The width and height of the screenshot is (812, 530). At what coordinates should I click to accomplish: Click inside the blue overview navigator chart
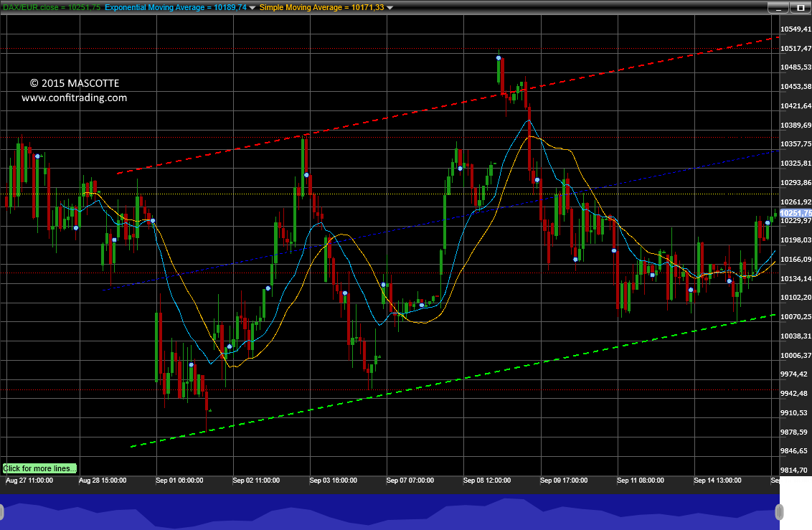(x=390, y=512)
